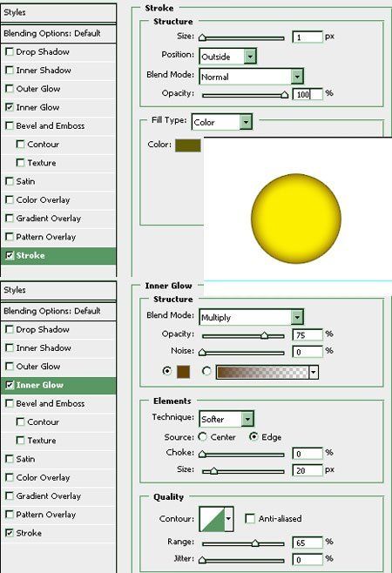Click the Inner Glow gradient preview bar
This screenshot has width=392, height=573.
[x=262, y=372]
